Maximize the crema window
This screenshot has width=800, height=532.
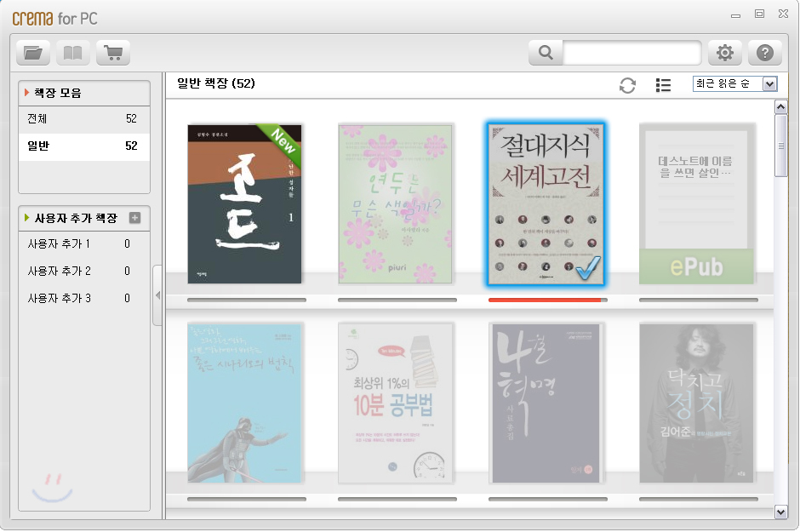[759, 14]
